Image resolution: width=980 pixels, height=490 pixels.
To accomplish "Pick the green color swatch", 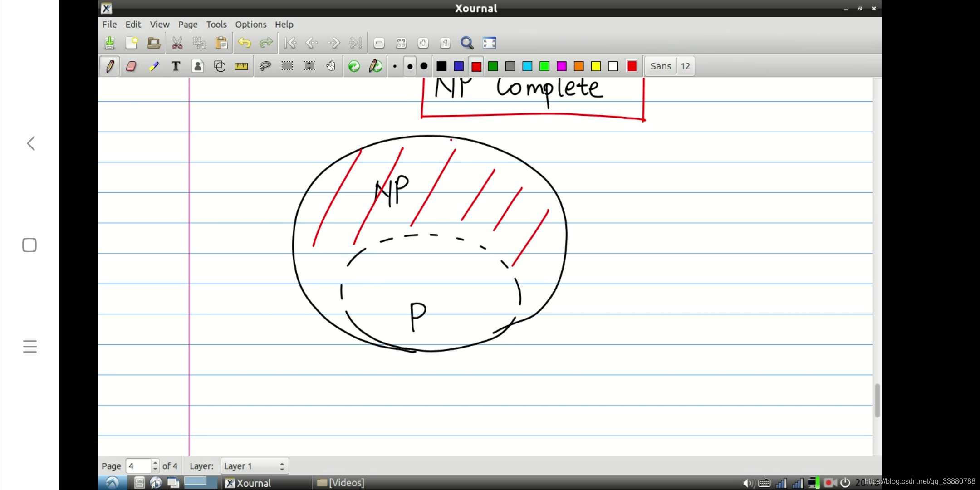I will [493, 66].
